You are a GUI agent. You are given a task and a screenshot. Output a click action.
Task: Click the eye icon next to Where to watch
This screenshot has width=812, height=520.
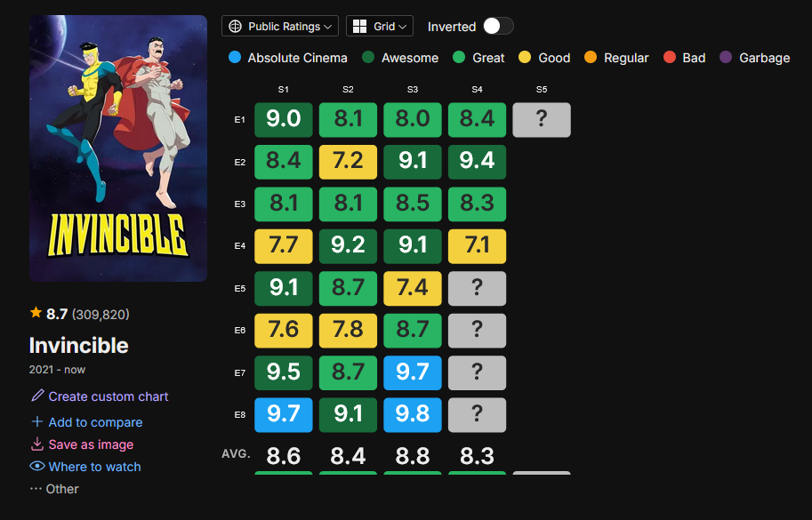36,467
